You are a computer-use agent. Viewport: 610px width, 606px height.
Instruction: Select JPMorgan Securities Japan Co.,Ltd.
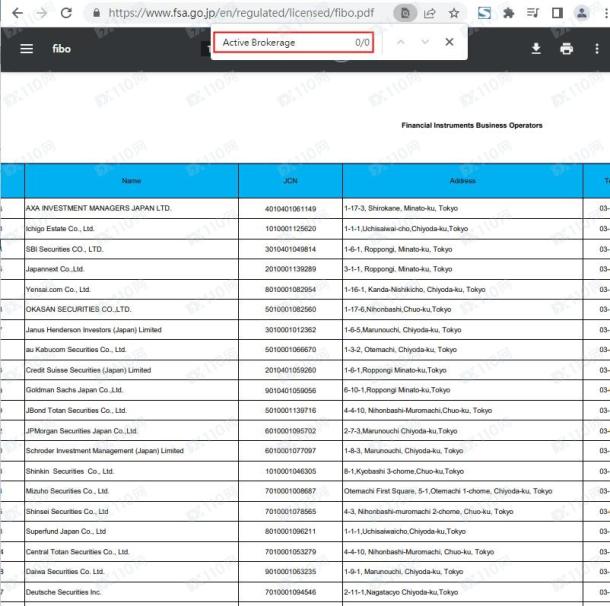pos(131,431)
